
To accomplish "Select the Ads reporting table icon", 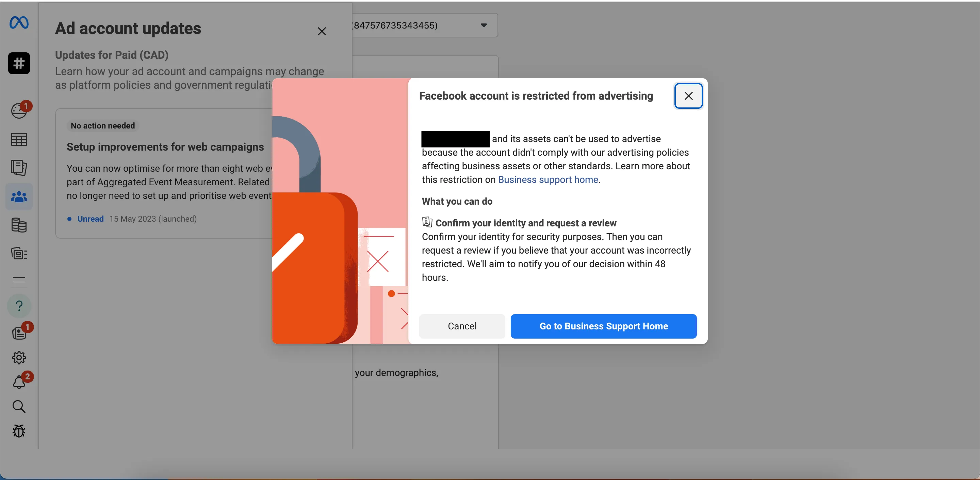I will (x=19, y=139).
